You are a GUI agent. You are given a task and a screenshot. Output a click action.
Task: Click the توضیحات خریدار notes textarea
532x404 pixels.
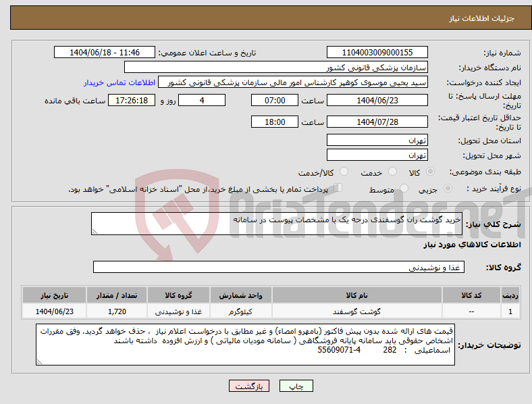coord(245,345)
